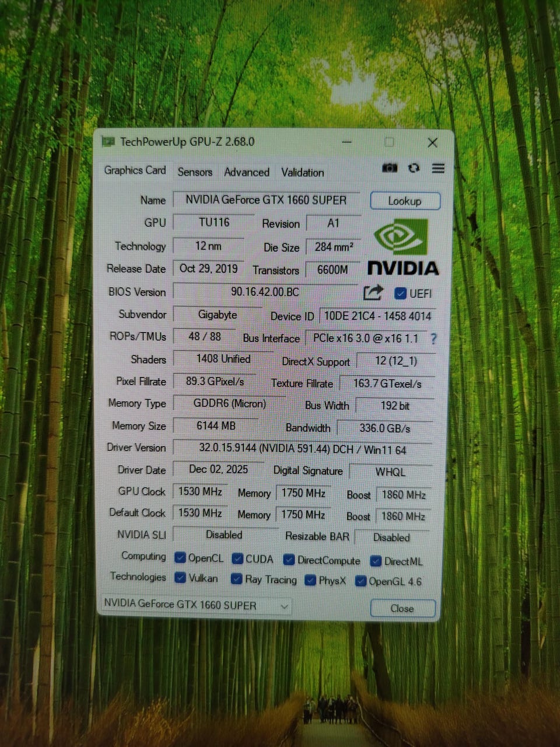Click the Default Clock row Memory 1750 MHz
Viewport: 560px width, 747px height.
coord(303,515)
